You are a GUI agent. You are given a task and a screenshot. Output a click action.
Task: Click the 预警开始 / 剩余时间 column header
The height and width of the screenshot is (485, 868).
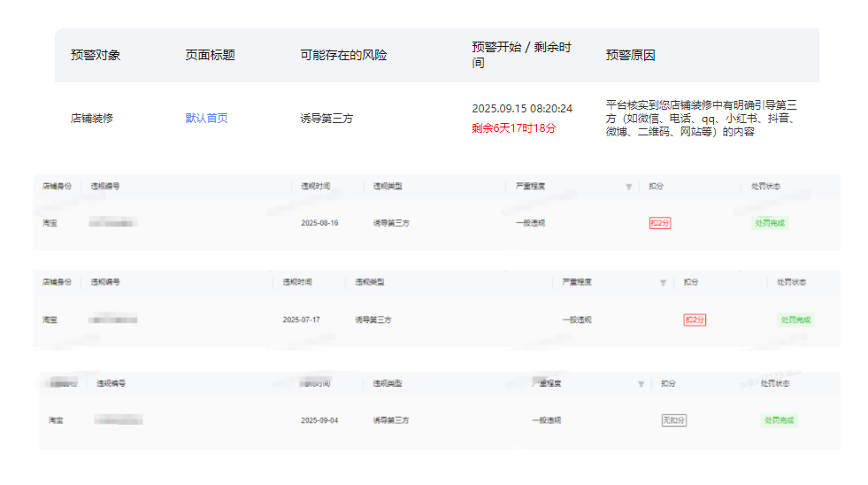coord(521,55)
